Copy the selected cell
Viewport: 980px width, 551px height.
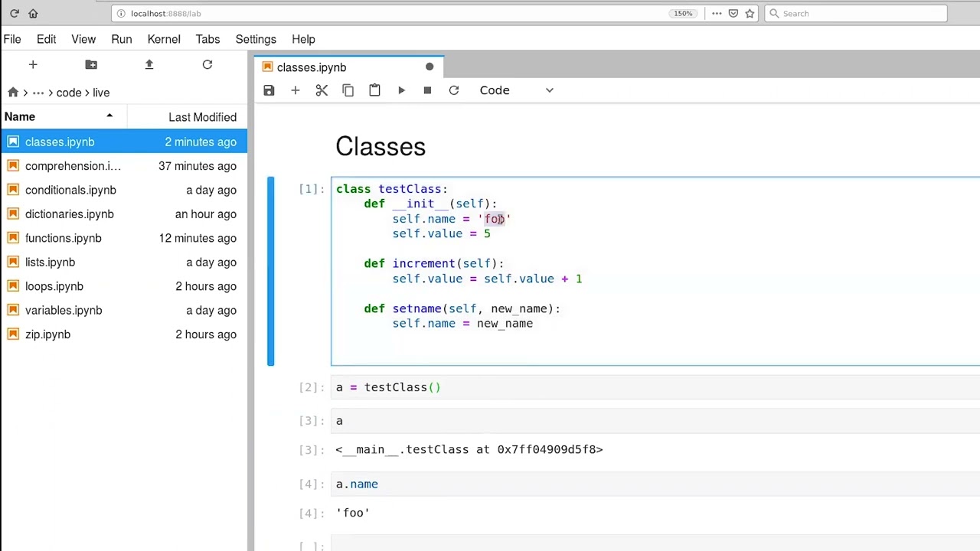(x=348, y=90)
